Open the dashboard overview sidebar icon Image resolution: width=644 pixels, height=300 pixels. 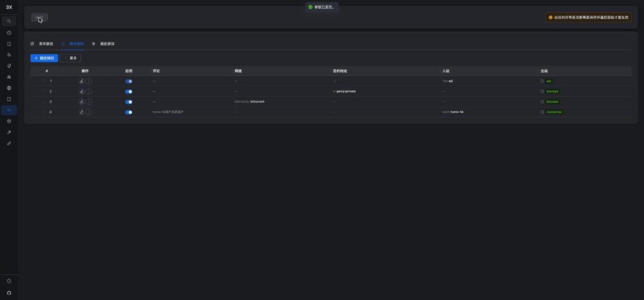(x=9, y=32)
